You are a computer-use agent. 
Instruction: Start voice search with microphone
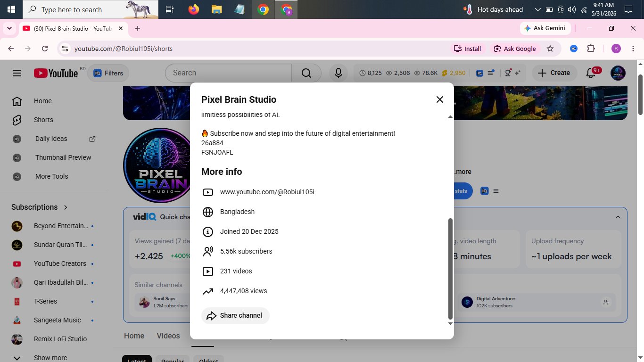pos(338,73)
